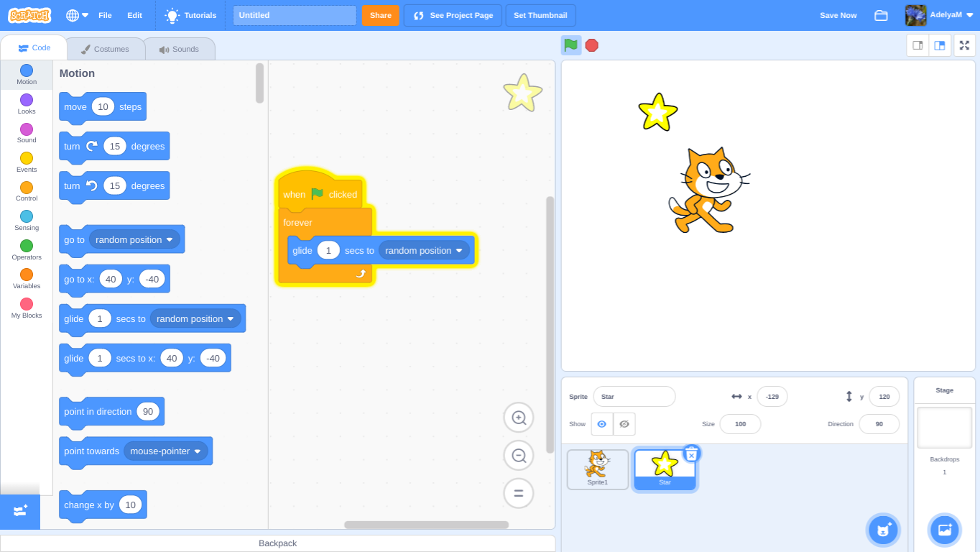Zoom in the code workspace
This screenshot has width=980, height=552.
[519, 418]
